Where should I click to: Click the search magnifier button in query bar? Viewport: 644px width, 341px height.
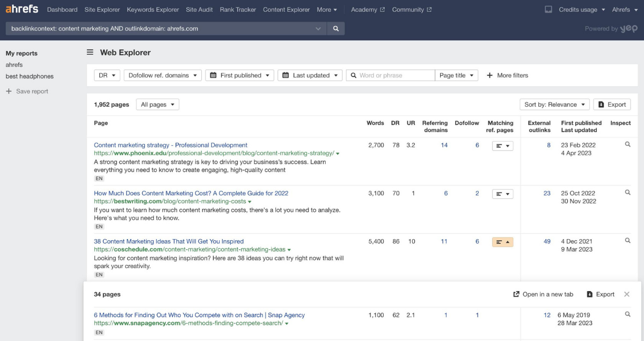coord(336,29)
